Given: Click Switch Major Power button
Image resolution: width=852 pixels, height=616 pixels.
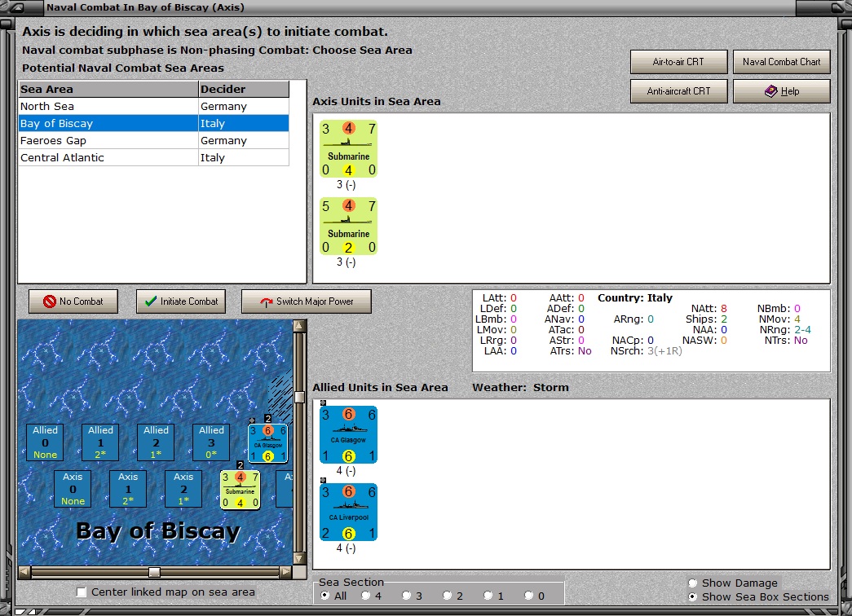Looking at the screenshot, I should (307, 301).
